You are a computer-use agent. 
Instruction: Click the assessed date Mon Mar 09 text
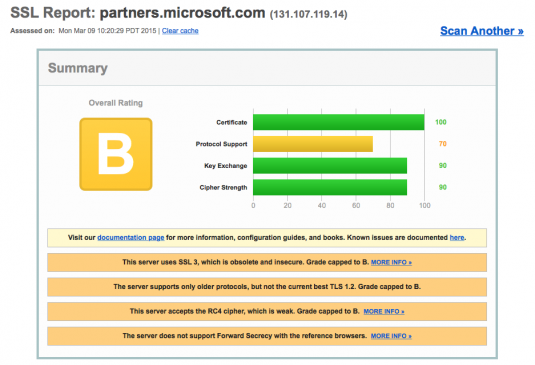pyautogui.click(x=107, y=31)
